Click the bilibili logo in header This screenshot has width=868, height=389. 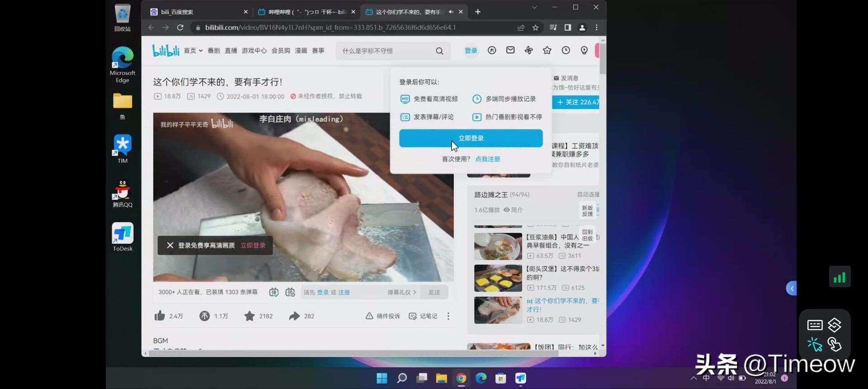point(165,51)
